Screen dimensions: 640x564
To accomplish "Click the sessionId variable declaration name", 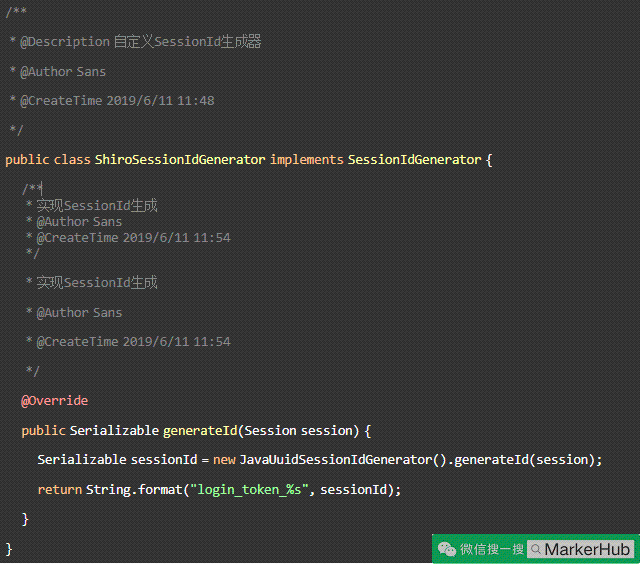I will (164, 460).
